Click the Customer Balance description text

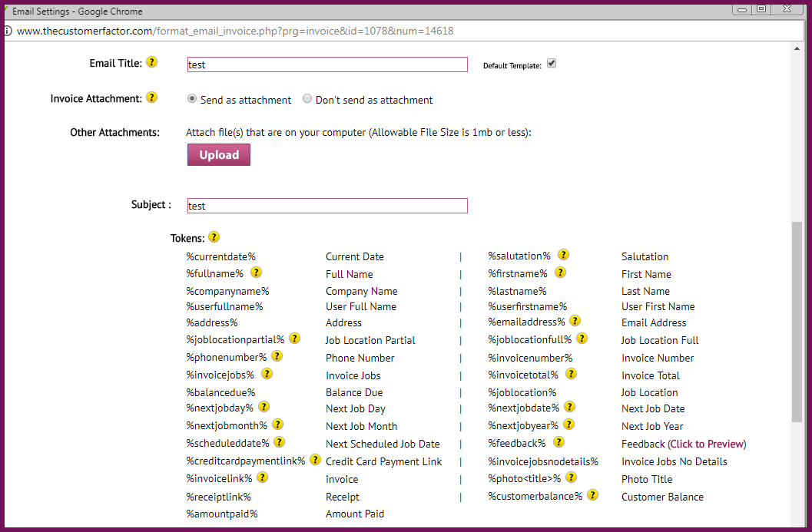pos(662,497)
